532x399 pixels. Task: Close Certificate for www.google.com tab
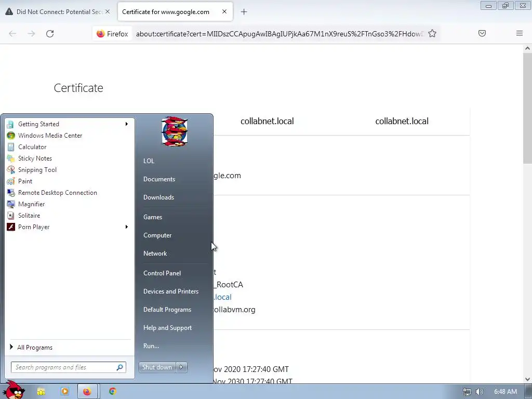(224, 11)
